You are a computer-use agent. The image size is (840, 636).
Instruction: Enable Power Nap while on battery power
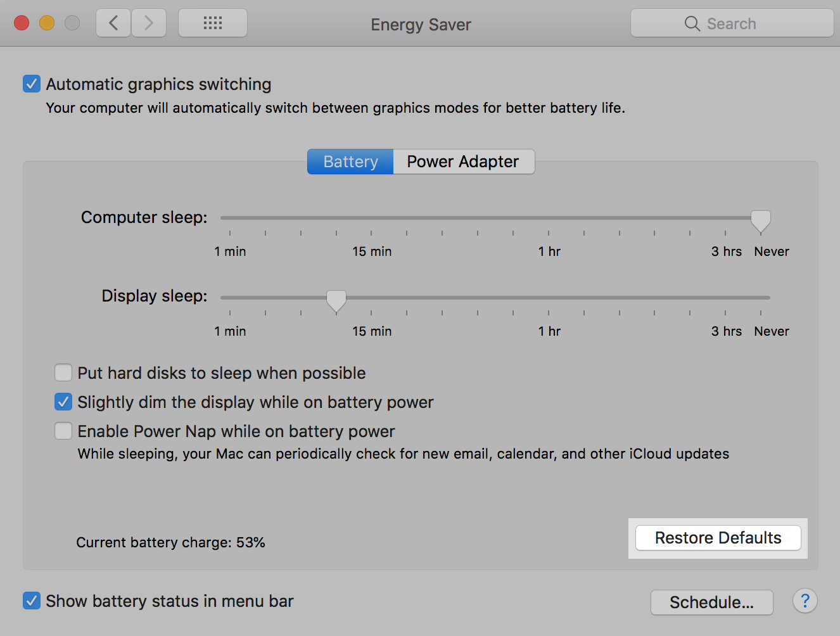[63, 431]
